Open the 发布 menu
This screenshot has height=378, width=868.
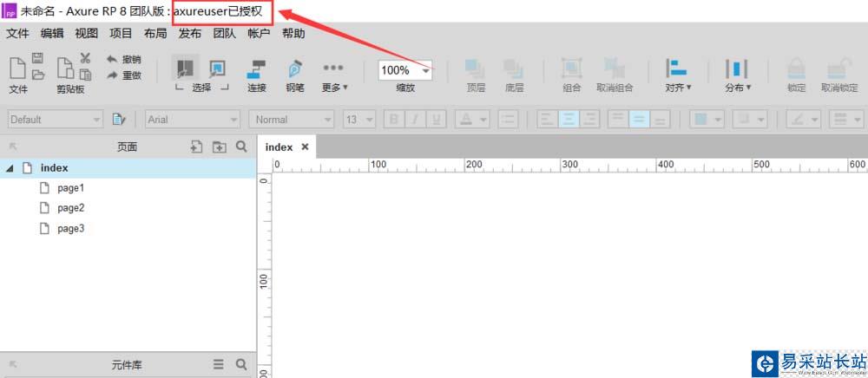pos(190,34)
